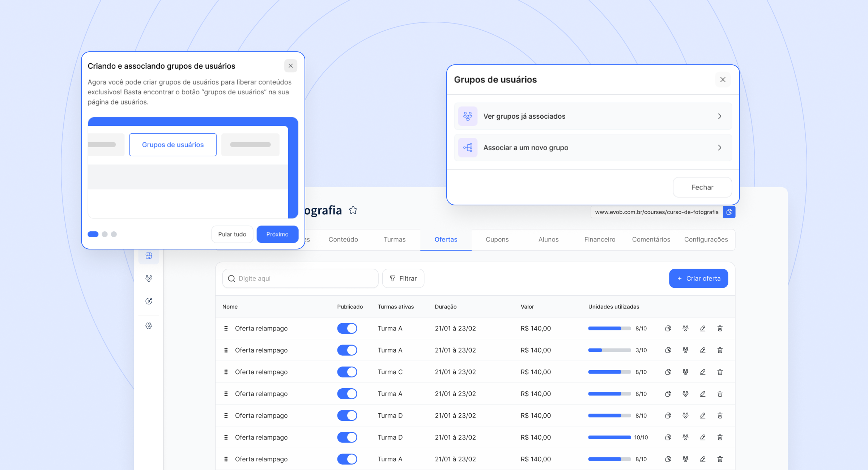Copy link of the offer with 10/10 units

(668, 437)
